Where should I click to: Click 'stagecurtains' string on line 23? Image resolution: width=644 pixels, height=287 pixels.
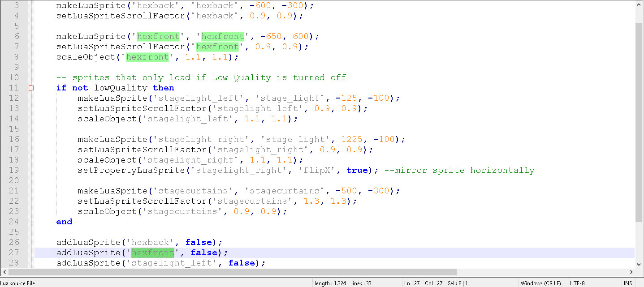182,211
